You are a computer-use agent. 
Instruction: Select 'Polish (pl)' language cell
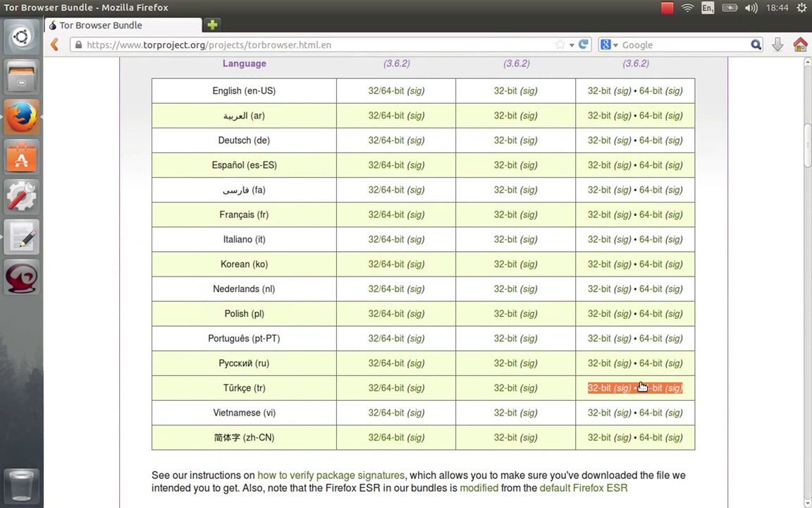244,313
